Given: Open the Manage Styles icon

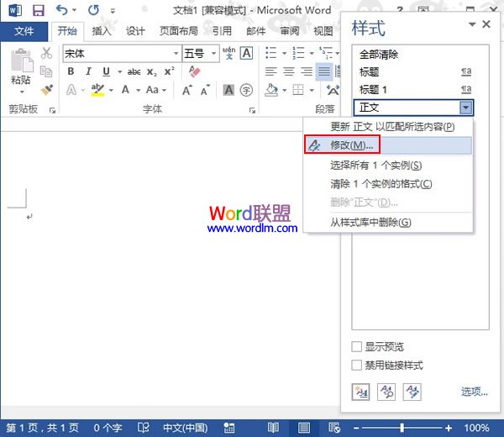Looking at the screenshot, I should pos(412,391).
